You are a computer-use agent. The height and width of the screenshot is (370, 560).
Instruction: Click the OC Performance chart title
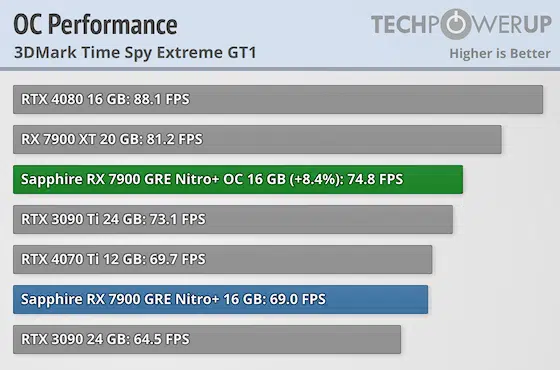pyautogui.click(x=95, y=25)
